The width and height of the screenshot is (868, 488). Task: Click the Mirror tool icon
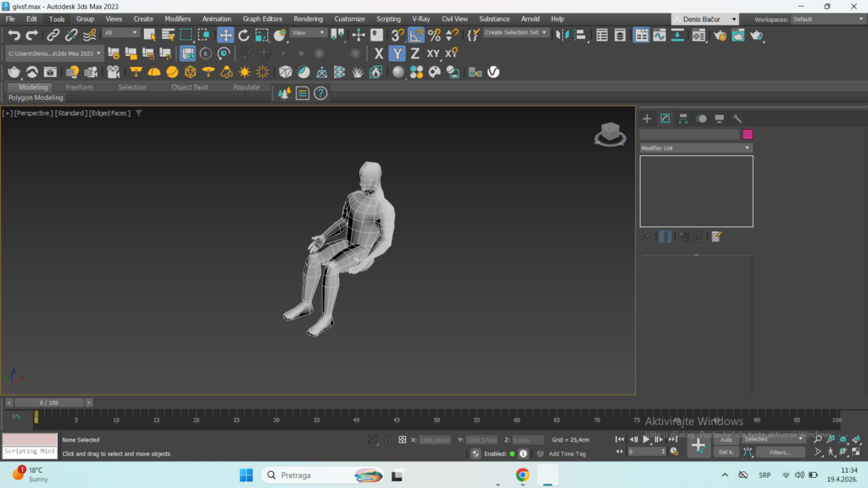pos(563,35)
